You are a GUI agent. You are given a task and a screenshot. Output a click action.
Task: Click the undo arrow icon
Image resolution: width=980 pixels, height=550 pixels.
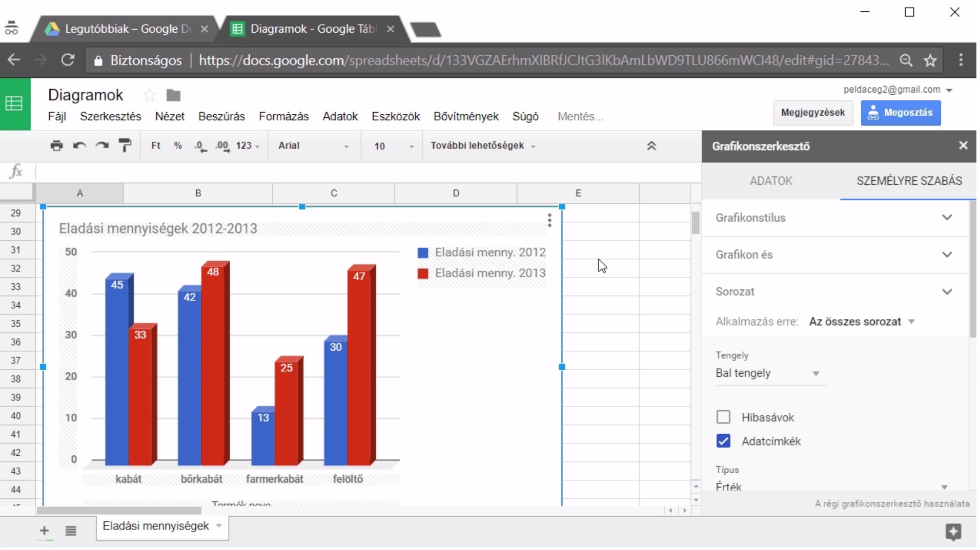point(79,146)
